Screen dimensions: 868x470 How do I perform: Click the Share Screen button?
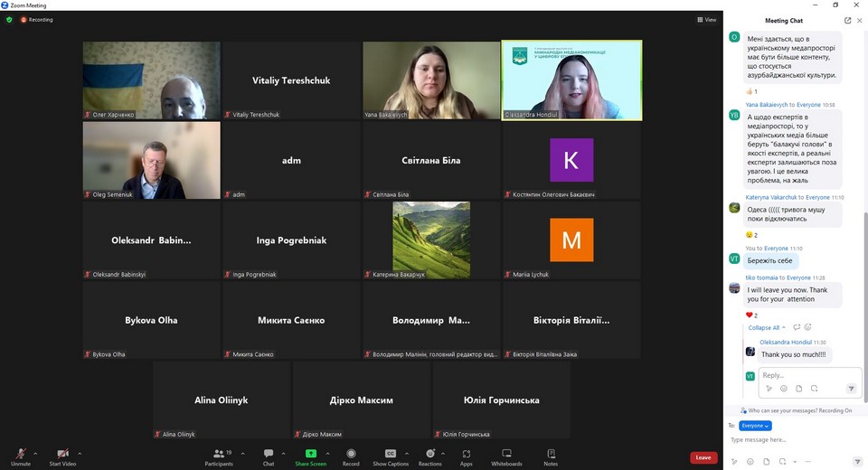[x=310, y=456]
